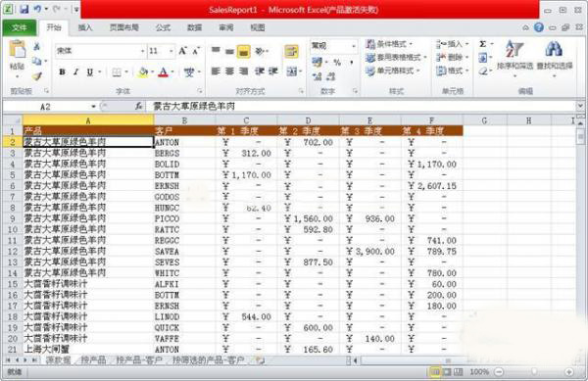Viewport: 588px width, 381px height.
Task: Click the AutoSum sigma icon
Action: coord(483,44)
